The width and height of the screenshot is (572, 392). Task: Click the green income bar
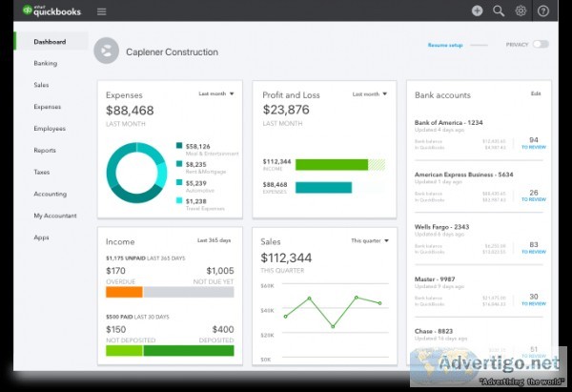click(332, 165)
